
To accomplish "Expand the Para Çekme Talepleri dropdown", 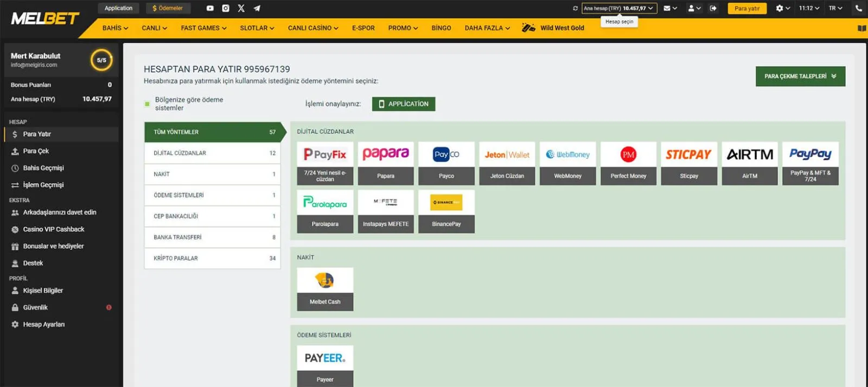I will [x=800, y=76].
